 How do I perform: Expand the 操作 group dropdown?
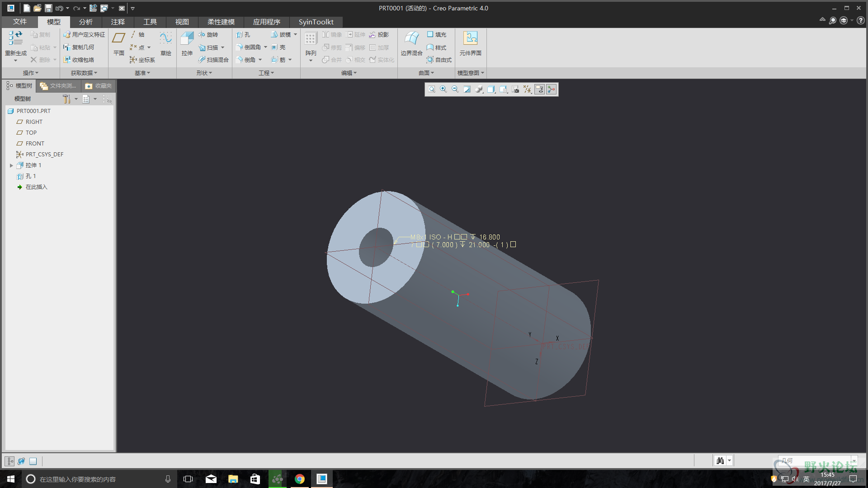(31, 73)
